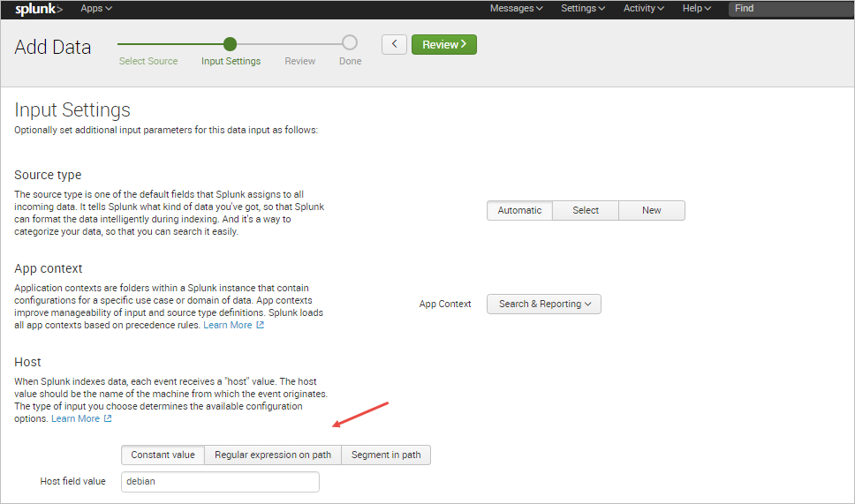Click the Host field value input

220,481
